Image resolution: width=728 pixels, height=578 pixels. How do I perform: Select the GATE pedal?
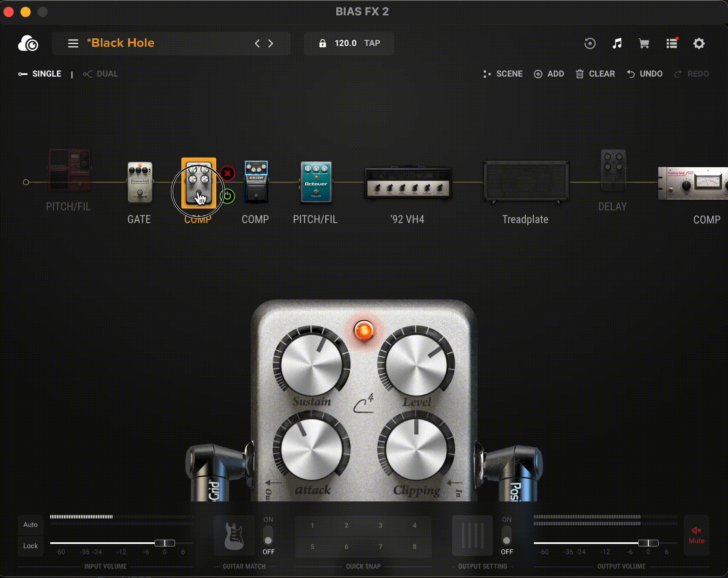pyautogui.click(x=140, y=182)
